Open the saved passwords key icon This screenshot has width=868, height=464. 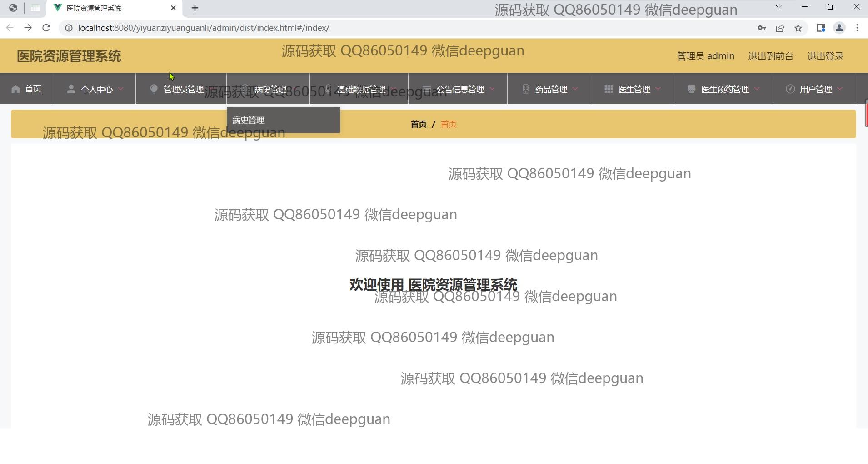pyautogui.click(x=762, y=28)
